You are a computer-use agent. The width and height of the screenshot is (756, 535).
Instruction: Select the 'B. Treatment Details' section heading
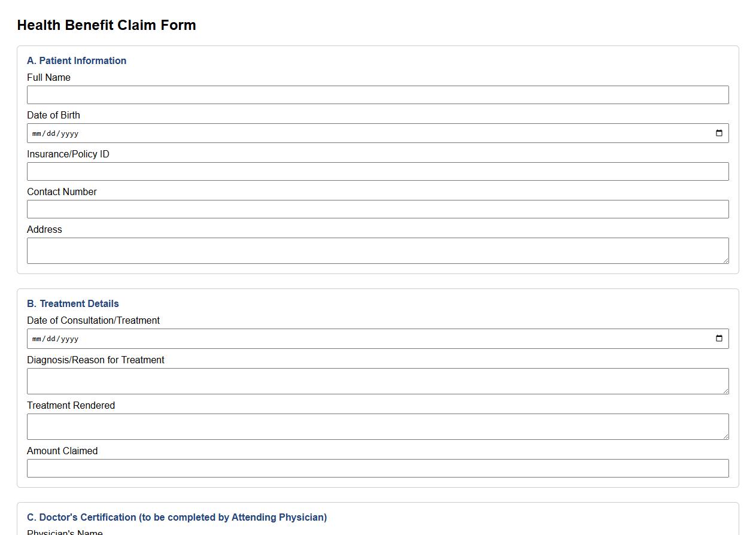tap(72, 303)
